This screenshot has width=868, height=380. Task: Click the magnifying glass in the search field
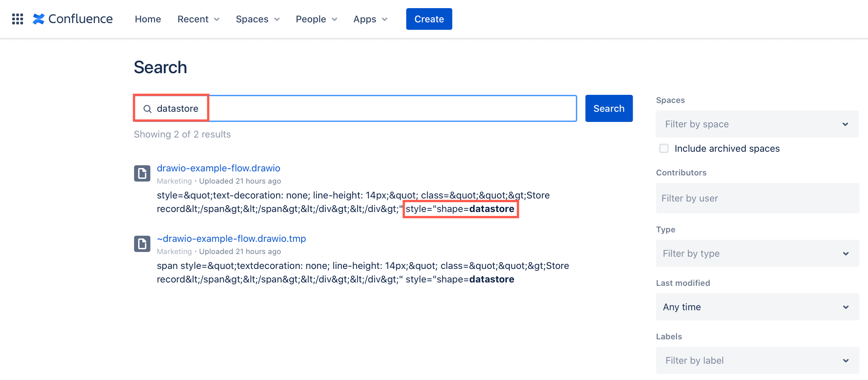[x=147, y=108]
